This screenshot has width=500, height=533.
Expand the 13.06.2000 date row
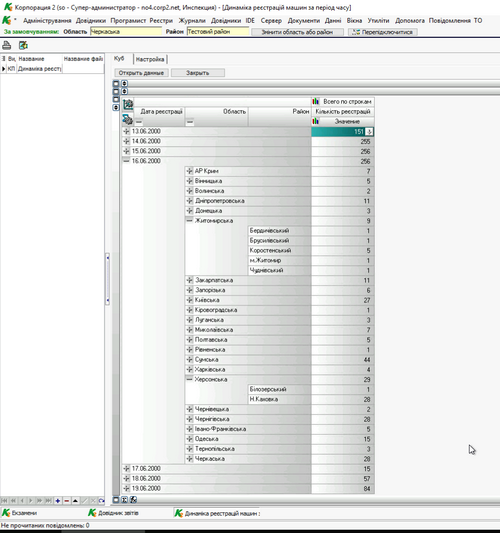click(x=126, y=131)
